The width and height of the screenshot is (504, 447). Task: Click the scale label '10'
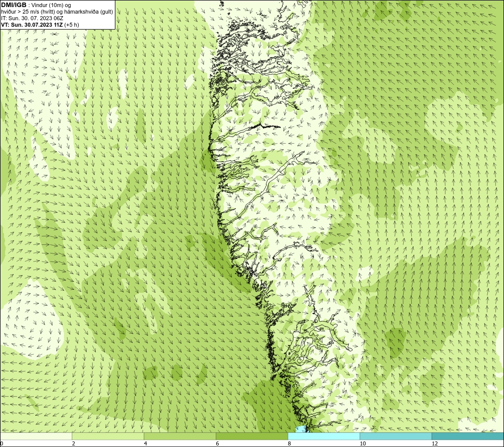click(x=363, y=443)
